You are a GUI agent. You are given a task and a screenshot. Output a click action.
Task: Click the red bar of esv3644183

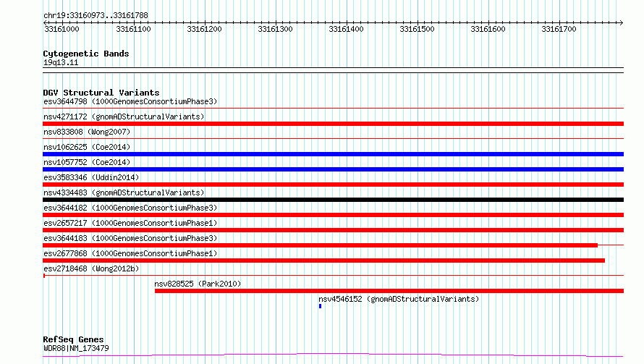(321, 245)
